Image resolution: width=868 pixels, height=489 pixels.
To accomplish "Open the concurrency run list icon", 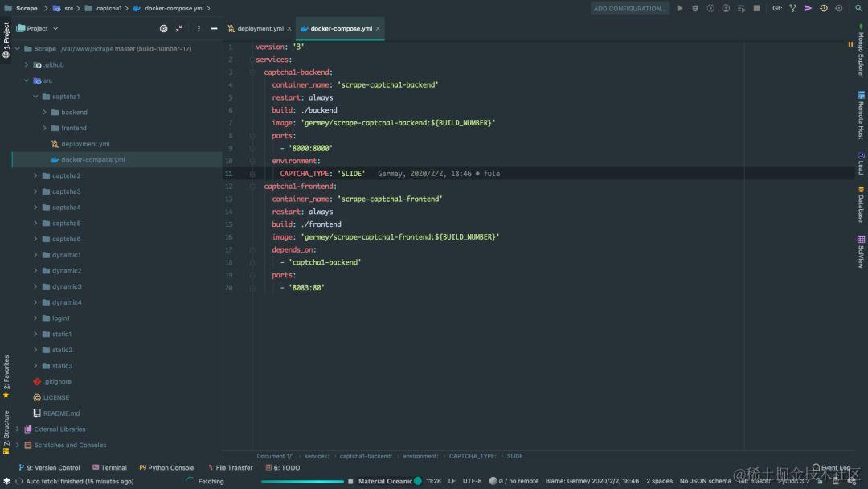I will [x=741, y=8].
